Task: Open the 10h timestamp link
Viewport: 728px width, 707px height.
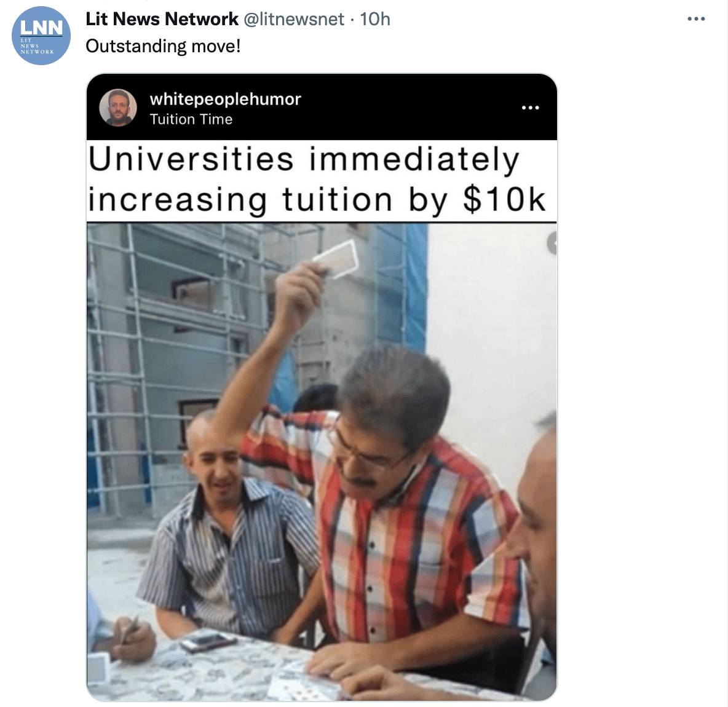Action: [x=375, y=19]
